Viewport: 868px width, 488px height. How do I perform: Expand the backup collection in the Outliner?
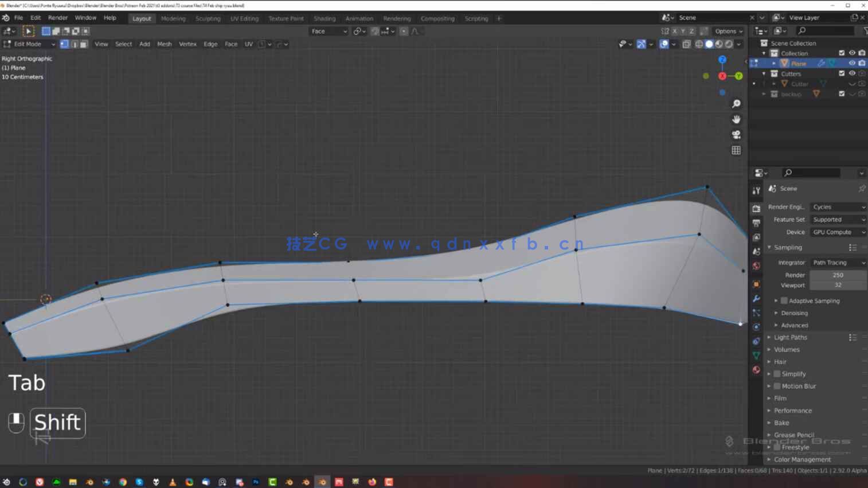tap(764, 94)
